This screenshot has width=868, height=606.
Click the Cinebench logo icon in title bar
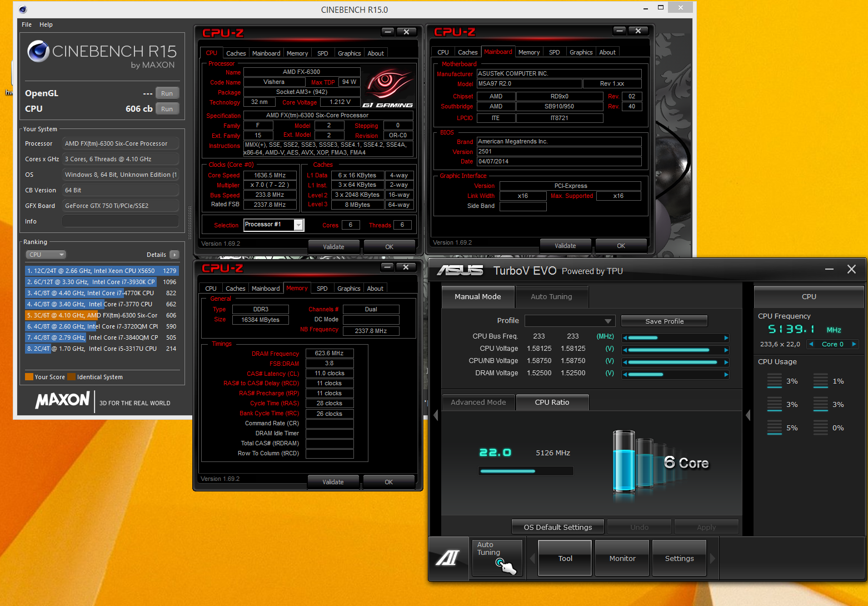pyautogui.click(x=23, y=9)
